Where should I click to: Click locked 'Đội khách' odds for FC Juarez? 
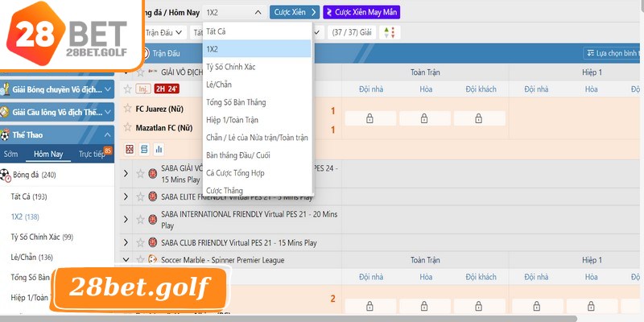(x=479, y=118)
